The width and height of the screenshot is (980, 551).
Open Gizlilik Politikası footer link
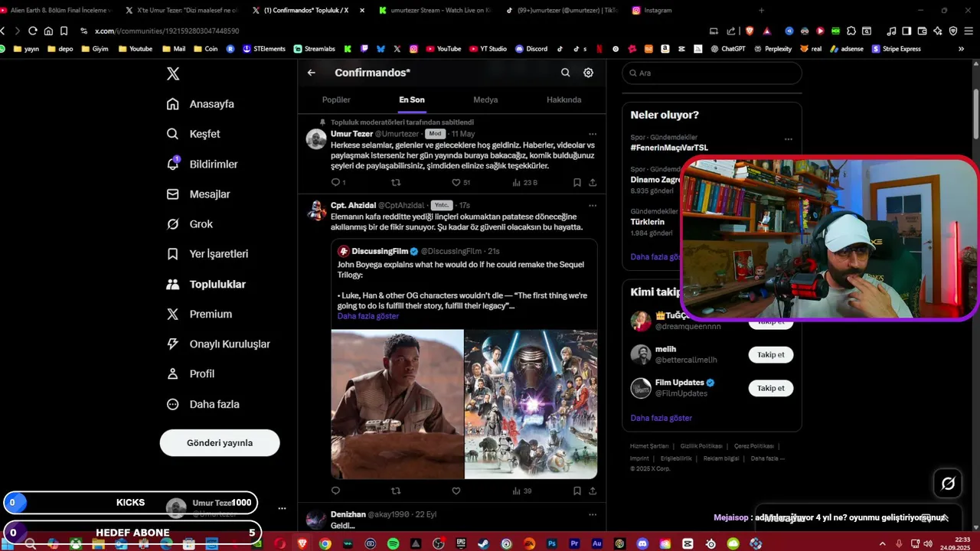point(701,446)
